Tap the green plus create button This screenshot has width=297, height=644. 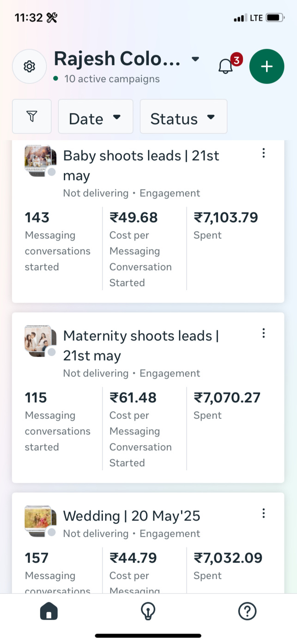point(267,66)
